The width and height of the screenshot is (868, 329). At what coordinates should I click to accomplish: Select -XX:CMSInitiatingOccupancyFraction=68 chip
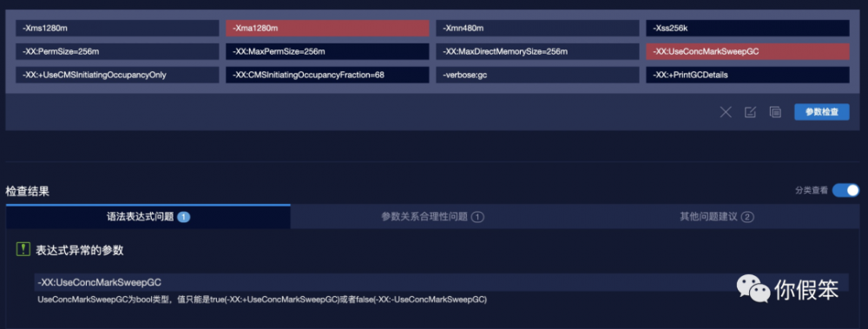tap(327, 75)
